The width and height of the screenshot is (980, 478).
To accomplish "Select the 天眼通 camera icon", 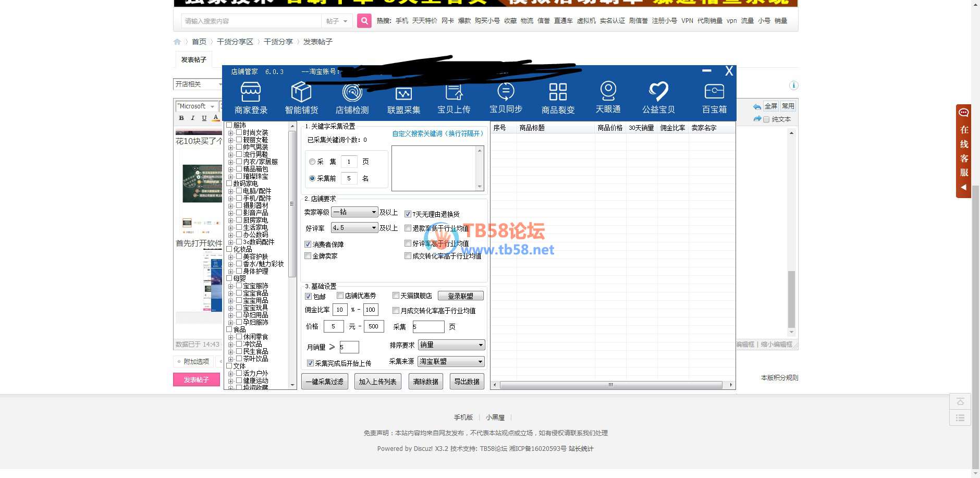I will tap(608, 97).
